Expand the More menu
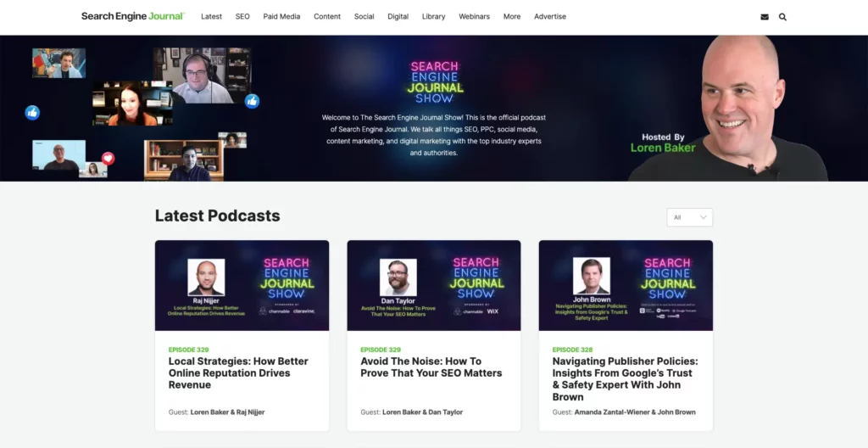This screenshot has height=448, width=868. tap(512, 17)
